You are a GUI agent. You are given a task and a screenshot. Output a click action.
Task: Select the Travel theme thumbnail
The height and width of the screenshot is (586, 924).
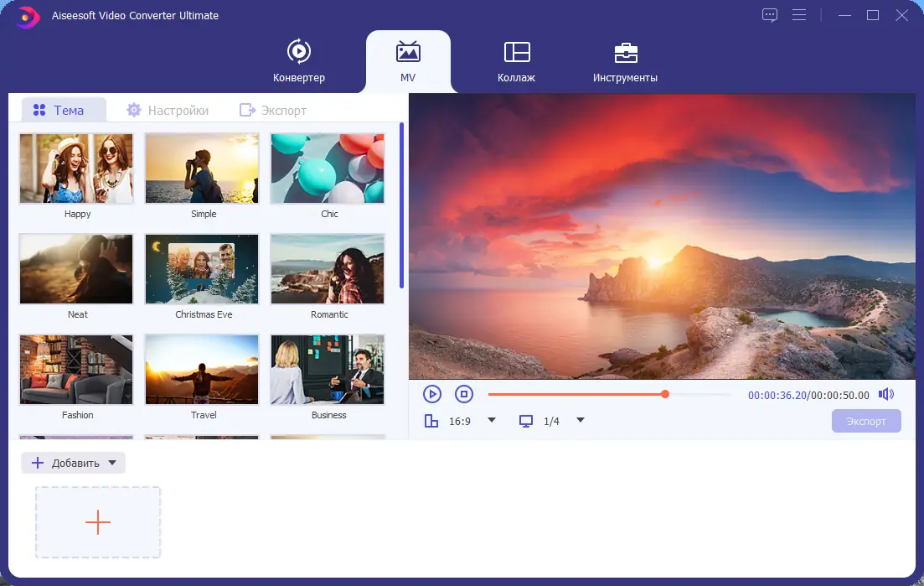tap(202, 370)
